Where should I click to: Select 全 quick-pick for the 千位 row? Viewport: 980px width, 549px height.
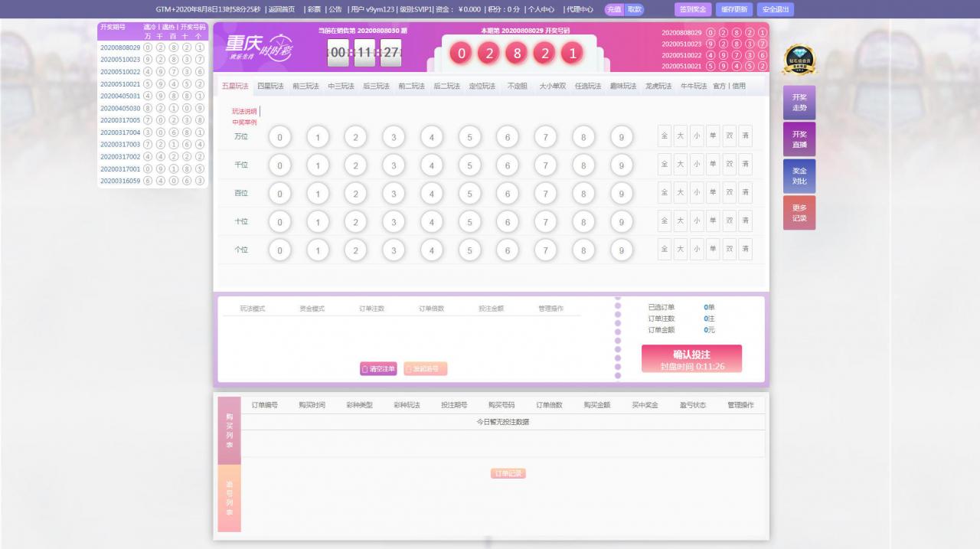pyautogui.click(x=664, y=165)
